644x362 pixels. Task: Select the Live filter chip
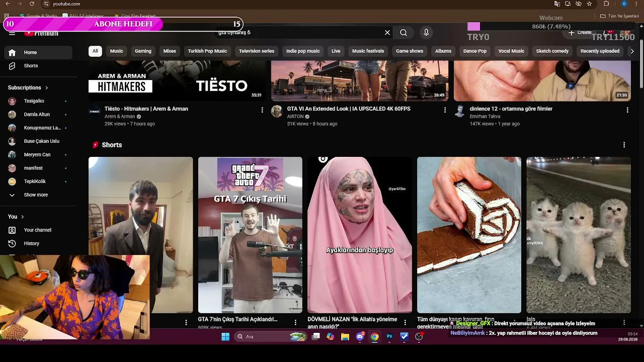(x=336, y=51)
